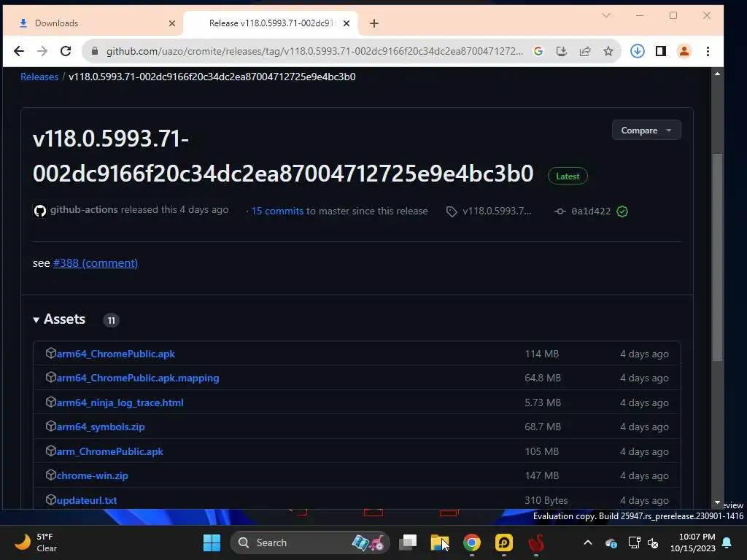Click the scrollbar down arrow
Viewport: 747px width, 560px height.
pos(718,502)
